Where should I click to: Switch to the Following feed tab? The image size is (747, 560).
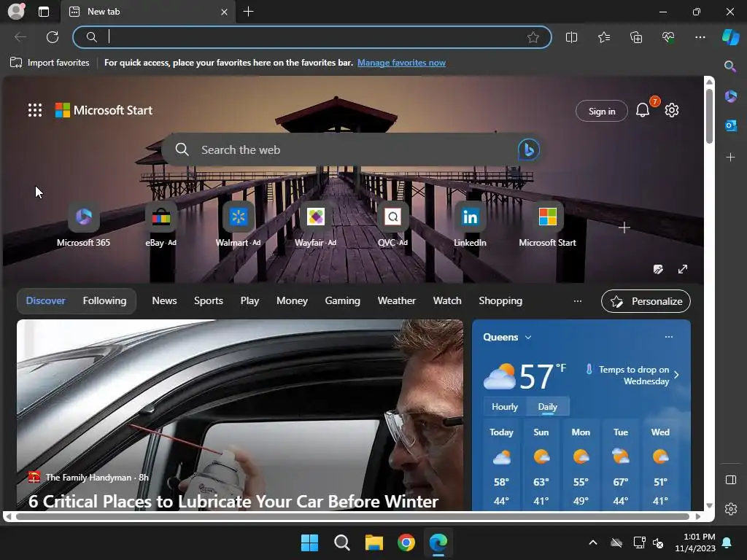(104, 300)
